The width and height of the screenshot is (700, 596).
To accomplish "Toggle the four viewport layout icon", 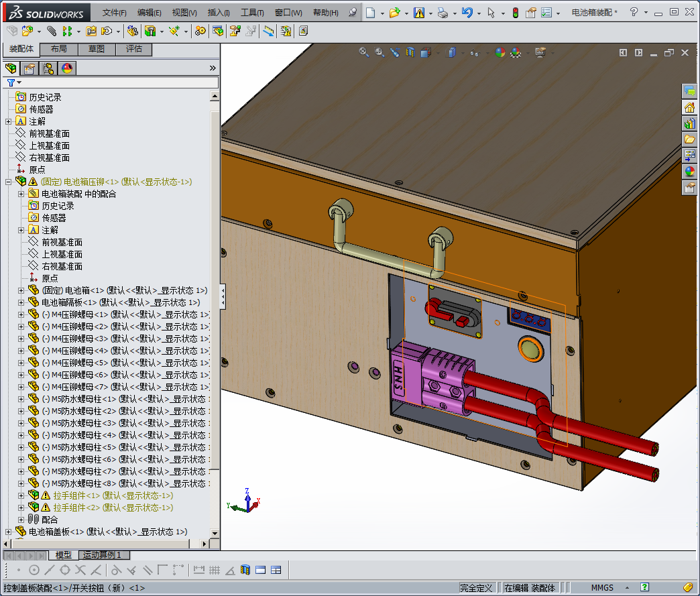I will pyautogui.click(x=276, y=570).
